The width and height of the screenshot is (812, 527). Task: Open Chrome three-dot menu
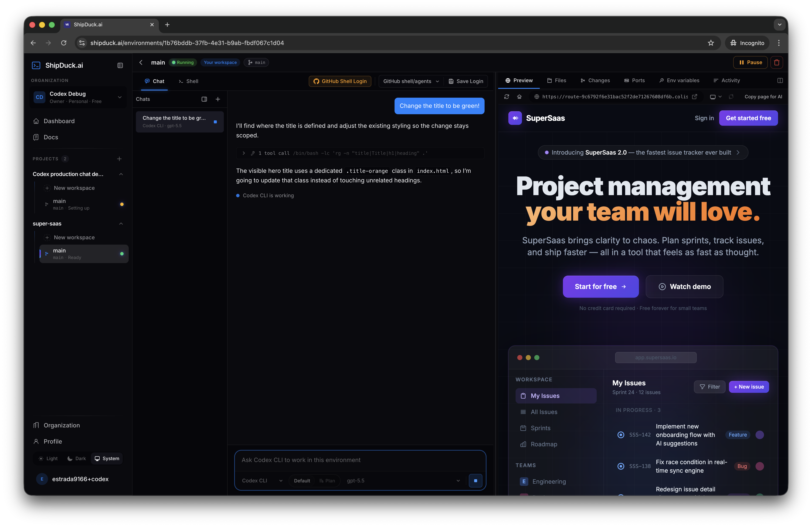tap(779, 43)
